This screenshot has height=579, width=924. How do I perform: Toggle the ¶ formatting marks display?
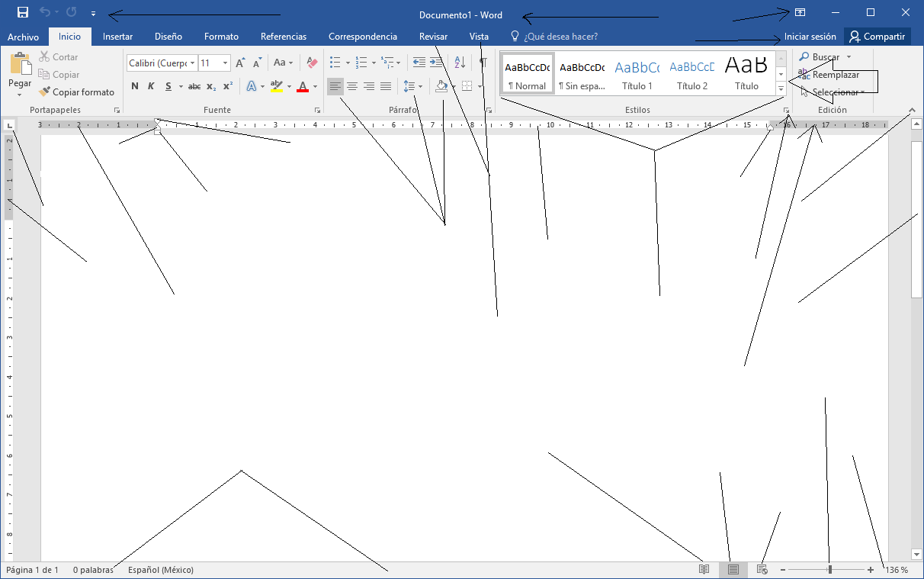(x=483, y=62)
